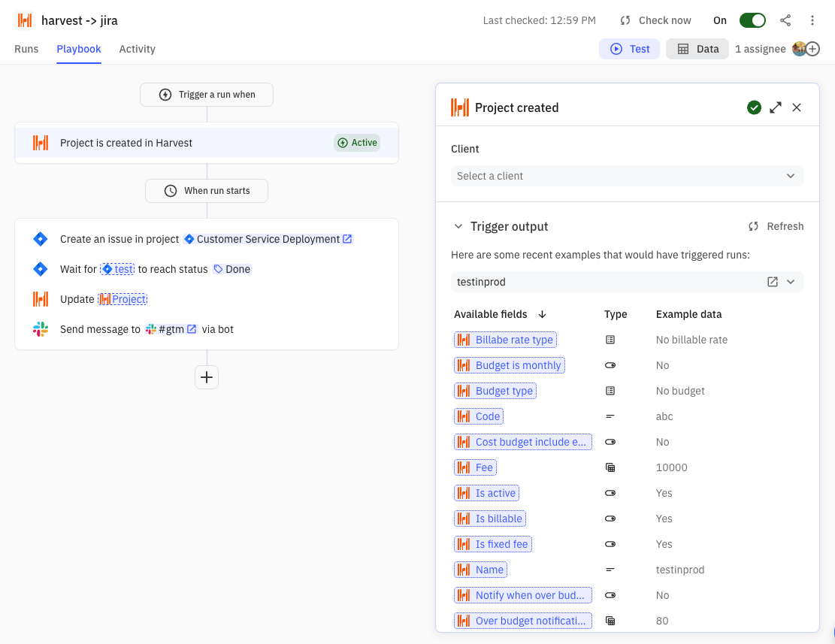The image size is (835, 644).
Task: Click the Active badge on the Harvest trigger
Action: [x=356, y=142]
